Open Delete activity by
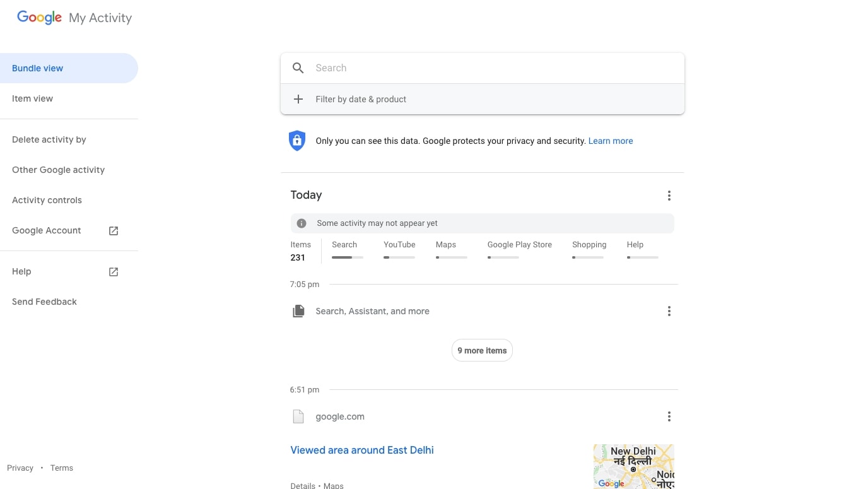This screenshot has height=489, width=868. coord(69,139)
